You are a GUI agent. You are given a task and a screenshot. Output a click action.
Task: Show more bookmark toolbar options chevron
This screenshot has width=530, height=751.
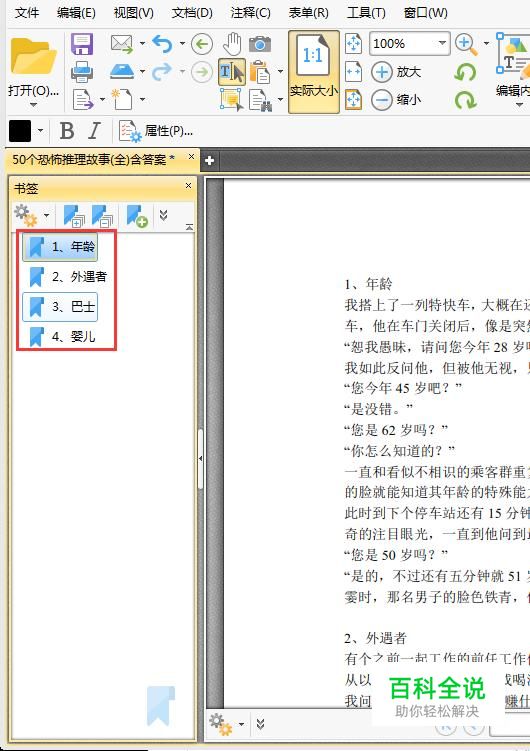pos(163,215)
